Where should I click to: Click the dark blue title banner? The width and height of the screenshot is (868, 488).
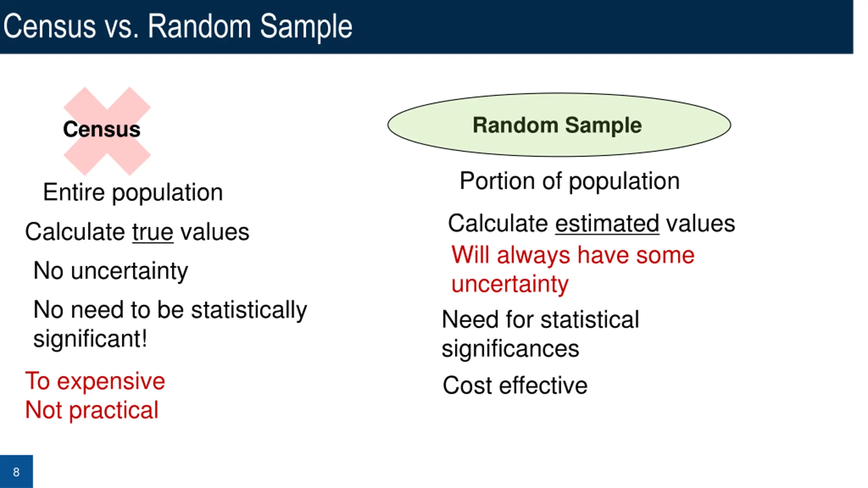point(427,27)
